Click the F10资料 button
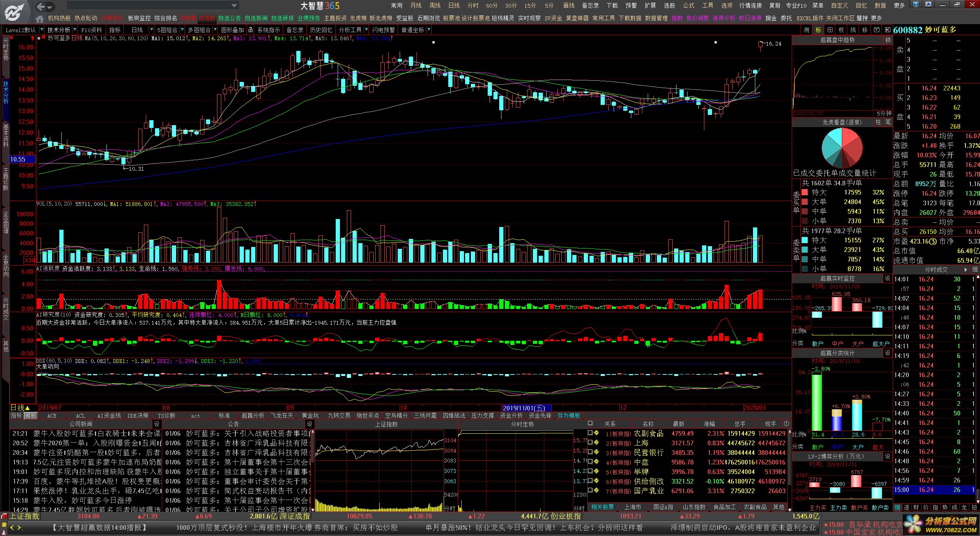 [91, 30]
